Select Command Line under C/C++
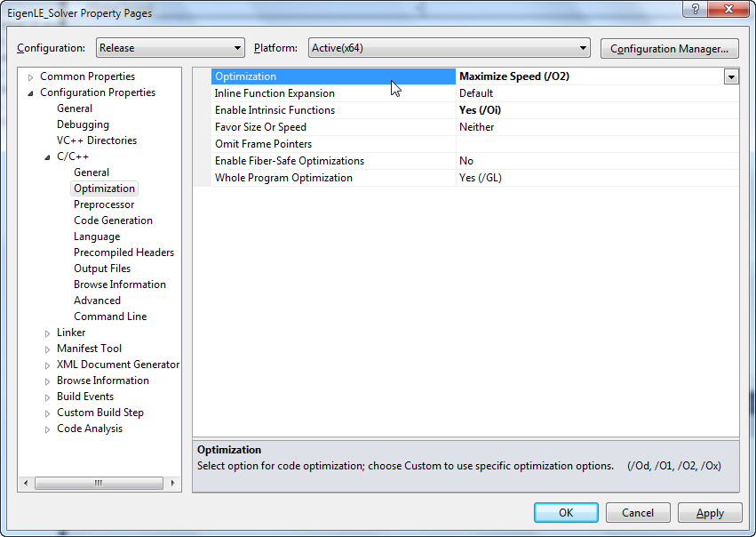 pyautogui.click(x=110, y=317)
